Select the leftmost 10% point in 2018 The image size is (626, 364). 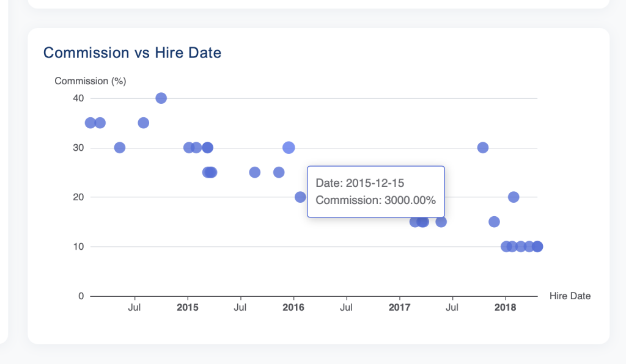pos(506,247)
